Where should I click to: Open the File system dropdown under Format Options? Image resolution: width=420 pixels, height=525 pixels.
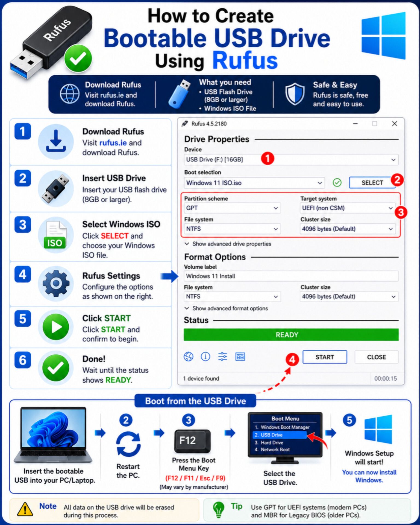pyautogui.click(x=232, y=297)
